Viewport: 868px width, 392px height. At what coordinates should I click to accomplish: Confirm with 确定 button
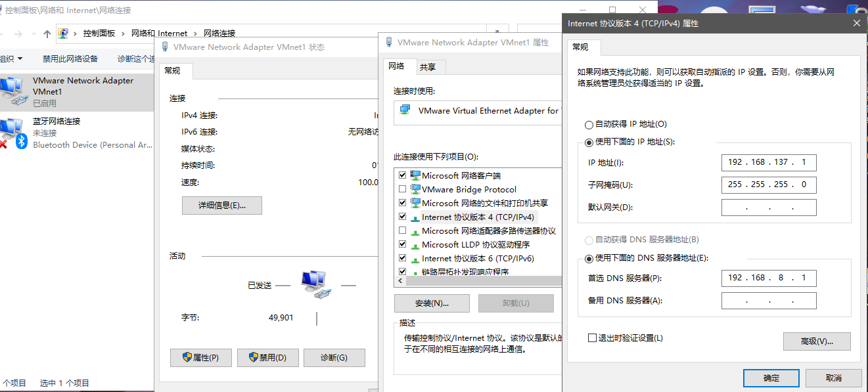coord(771,378)
